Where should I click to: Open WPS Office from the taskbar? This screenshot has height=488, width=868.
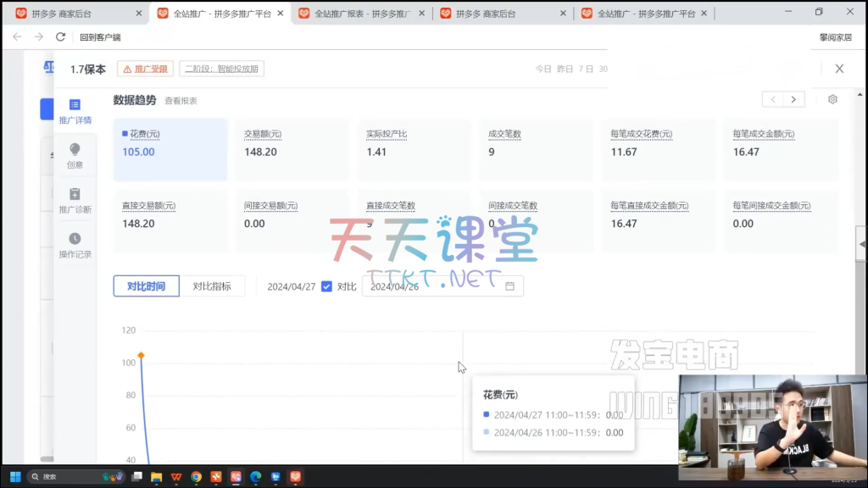tap(176, 477)
